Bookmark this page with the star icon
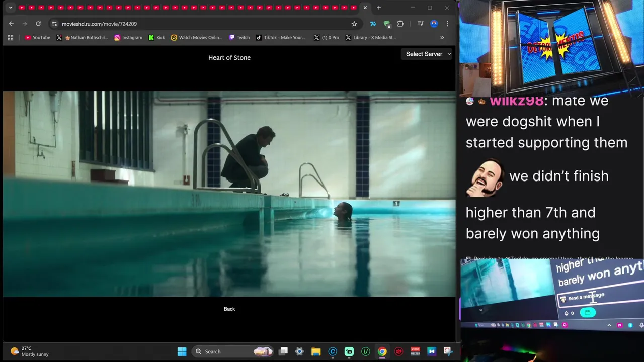The image size is (644, 362). tap(354, 24)
